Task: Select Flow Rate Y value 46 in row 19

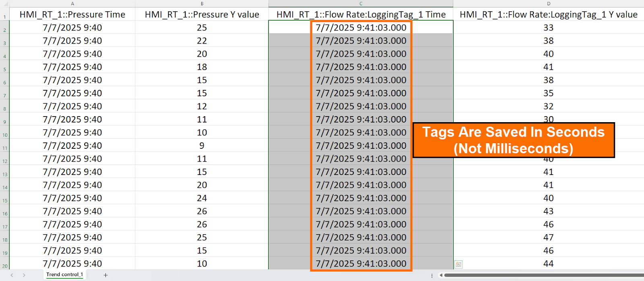Action: click(549, 250)
